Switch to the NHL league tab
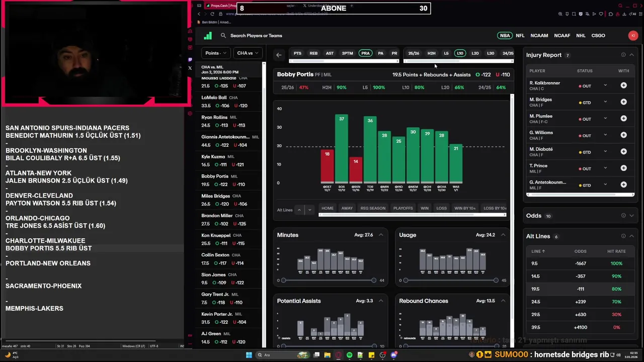The image size is (644, 362). [x=581, y=36]
